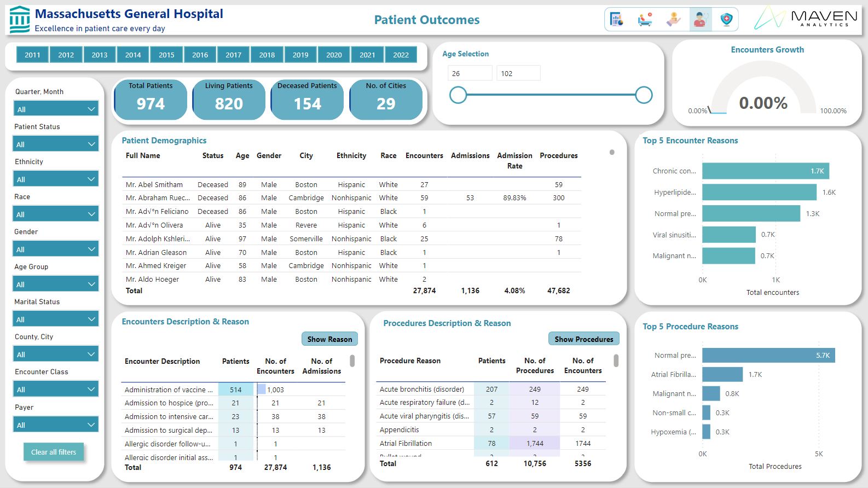Expand the County, City dropdown
The image size is (868, 488).
pos(55,354)
